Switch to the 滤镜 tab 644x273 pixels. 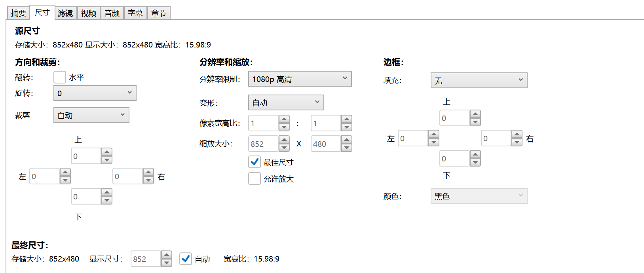(65, 13)
